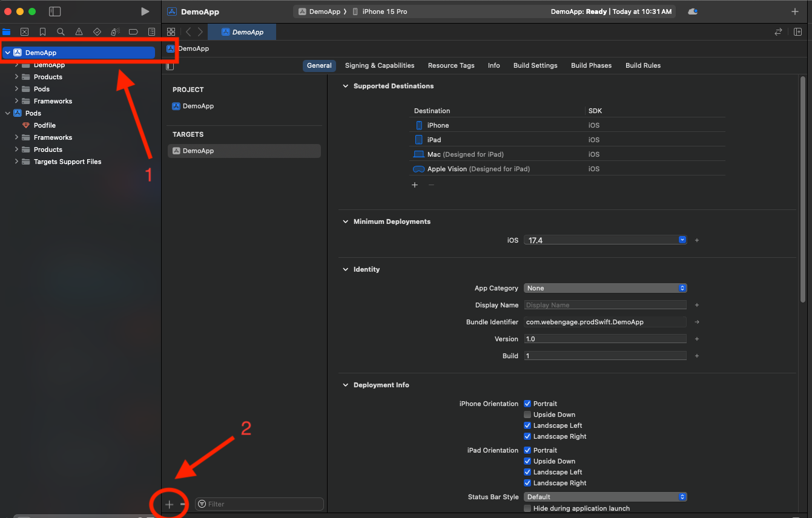The image size is (812, 518).
Task: Open the Status Bar Style dropdown
Action: click(x=606, y=497)
